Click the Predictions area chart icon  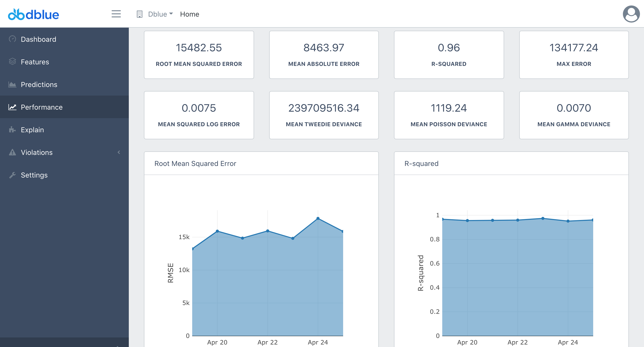click(12, 84)
